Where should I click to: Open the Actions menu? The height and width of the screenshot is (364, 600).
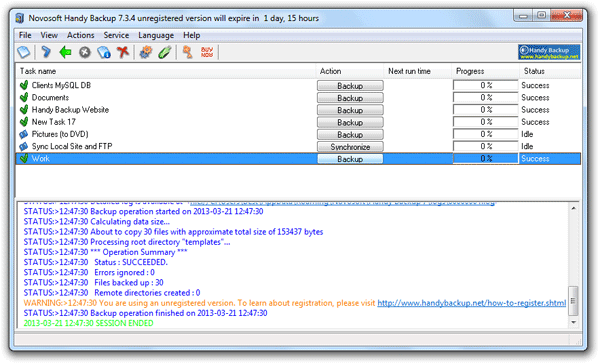click(80, 35)
